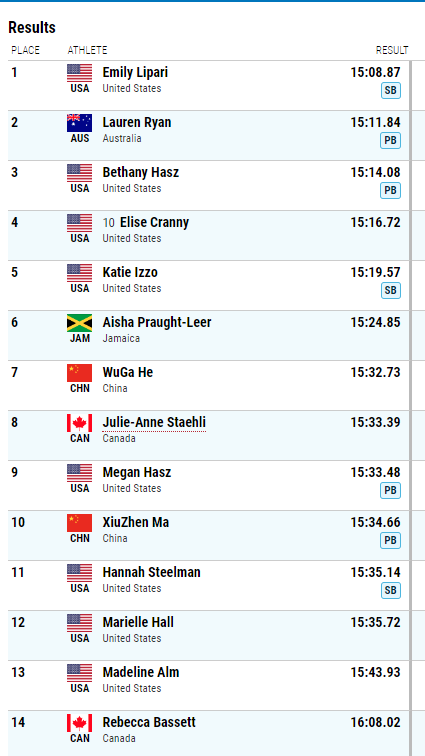Click the Canada flag beside Rebecca Bassett

(79, 723)
